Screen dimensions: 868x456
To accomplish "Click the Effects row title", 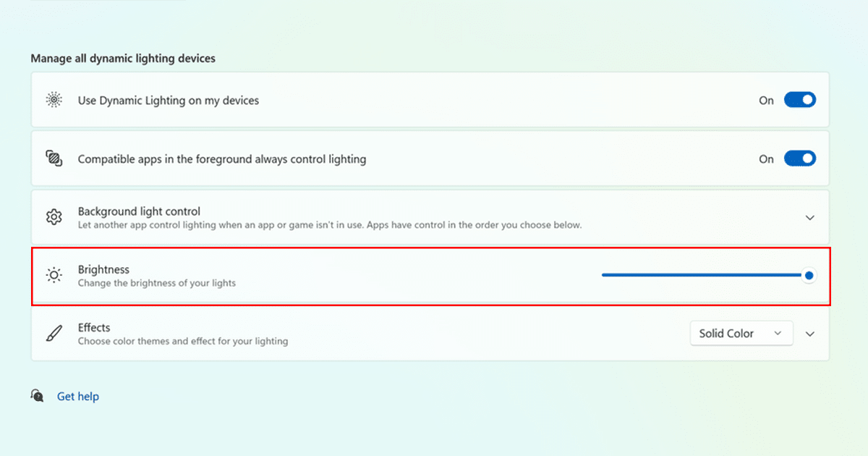I will [94, 328].
